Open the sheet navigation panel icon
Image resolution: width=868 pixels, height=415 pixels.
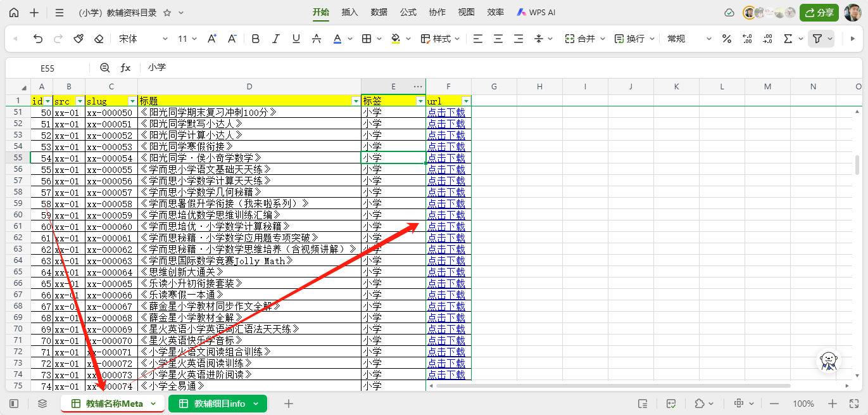pyautogui.click(x=14, y=404)
